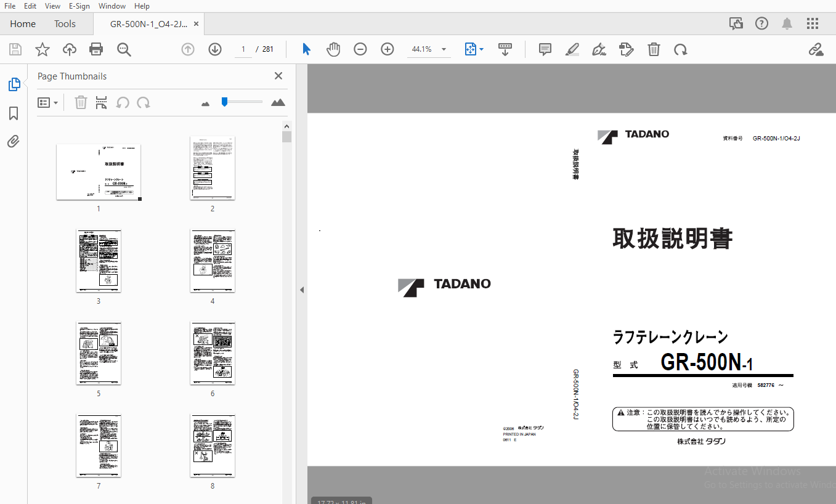The height and width of the screenshot is (504, 836).
Task: Enlarge thumbnail size large mountain icon
Action: click(x=278, y=102)
